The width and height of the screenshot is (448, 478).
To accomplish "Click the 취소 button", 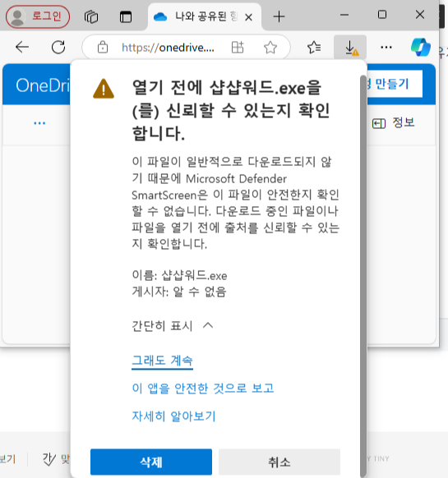I will [279, 462].
